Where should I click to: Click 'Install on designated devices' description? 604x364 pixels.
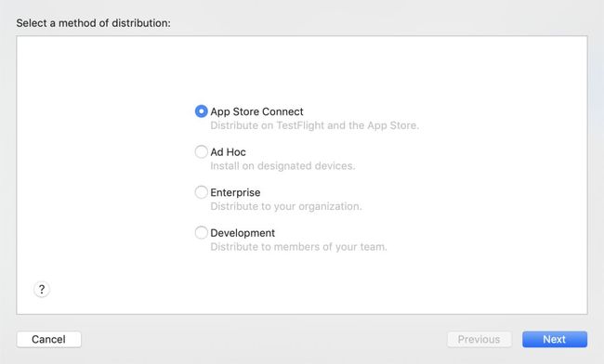[x=282, y=166]
